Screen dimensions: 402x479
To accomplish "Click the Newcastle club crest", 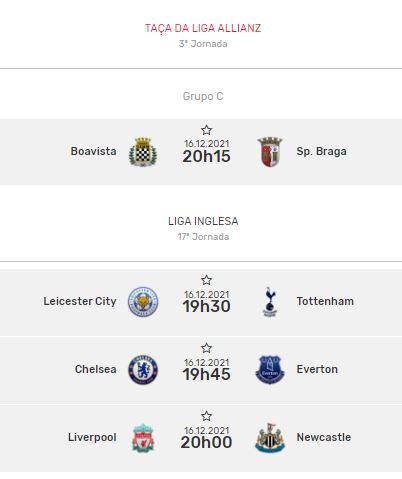I will pos(270,438).
